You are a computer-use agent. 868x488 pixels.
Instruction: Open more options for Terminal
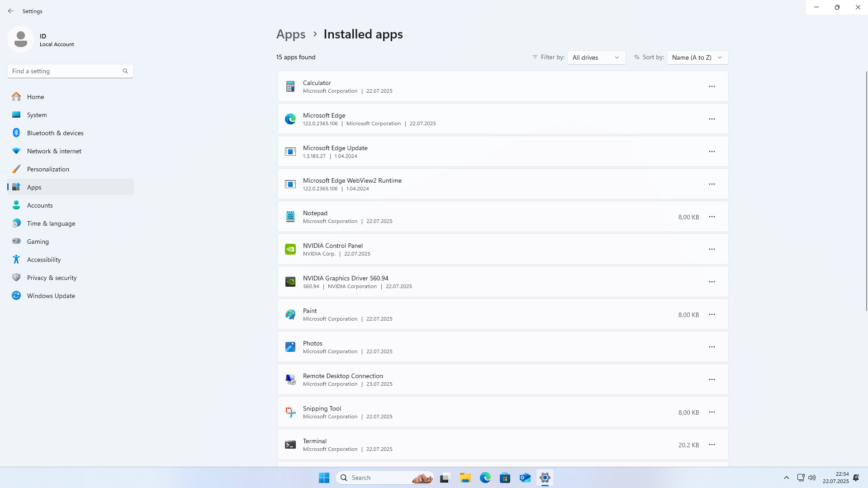[712, 445]
